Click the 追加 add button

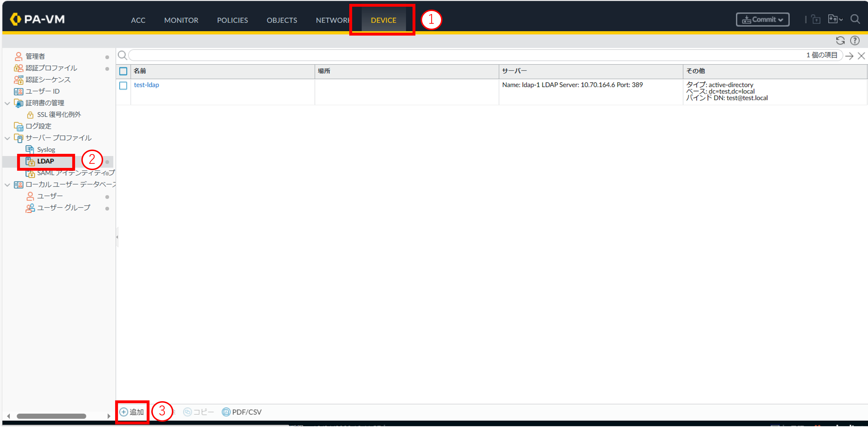132,412
